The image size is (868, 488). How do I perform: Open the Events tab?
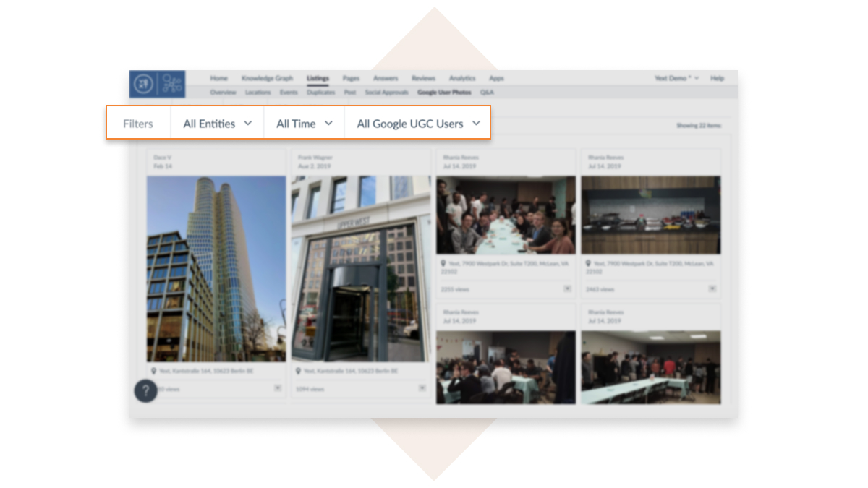[x=289, y=93]
